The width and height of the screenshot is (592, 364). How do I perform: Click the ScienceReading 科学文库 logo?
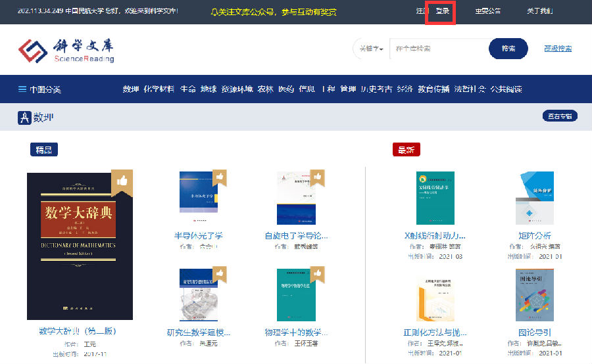pos(66,50)
